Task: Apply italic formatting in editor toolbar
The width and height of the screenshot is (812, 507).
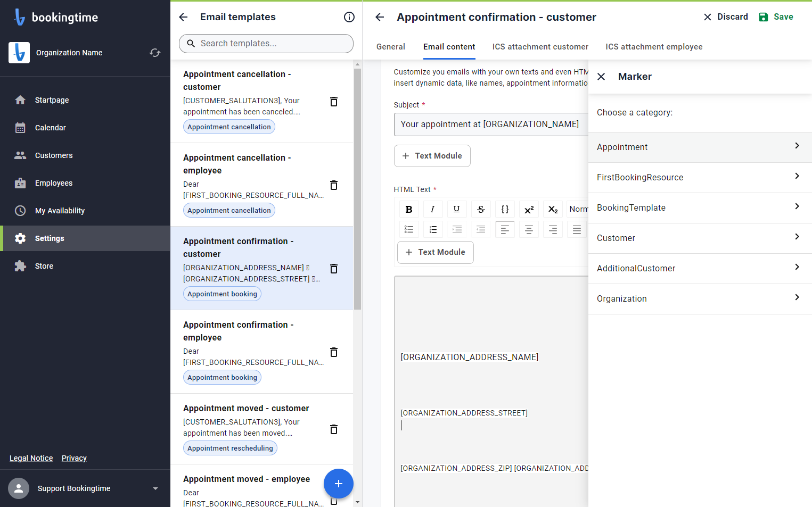Action: click(432, 209)
